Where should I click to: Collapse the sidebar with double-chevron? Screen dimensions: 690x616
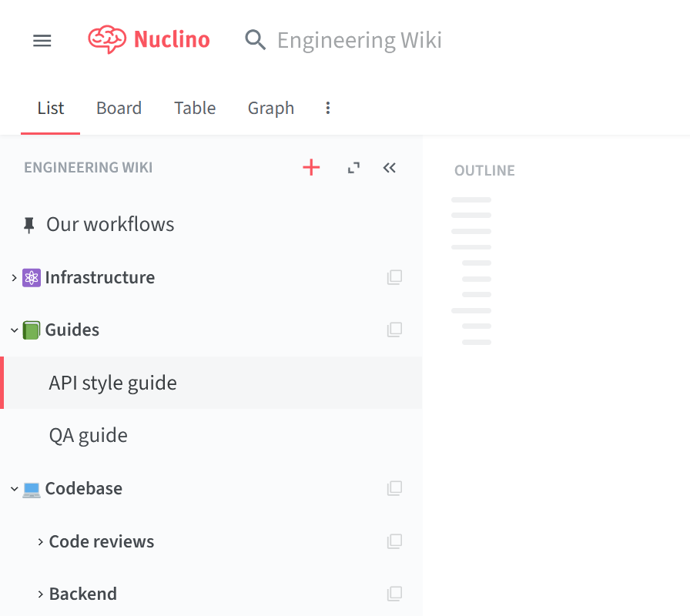[390, 168]
